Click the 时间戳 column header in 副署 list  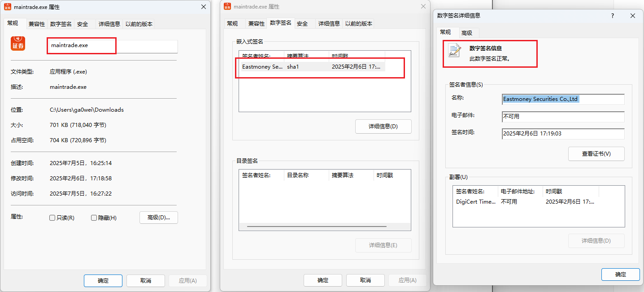pos(570,192)
